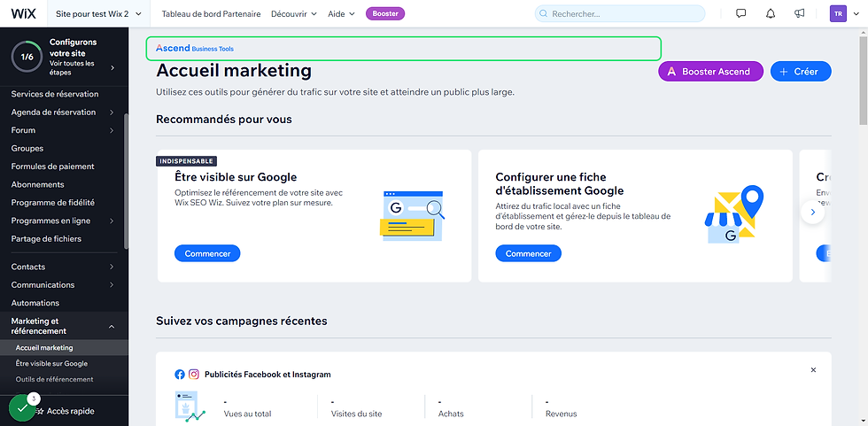The height and width of the screenshot is (426, 868).
Task: Open Tableau de bord Partenaire
Action: (211, 14)
